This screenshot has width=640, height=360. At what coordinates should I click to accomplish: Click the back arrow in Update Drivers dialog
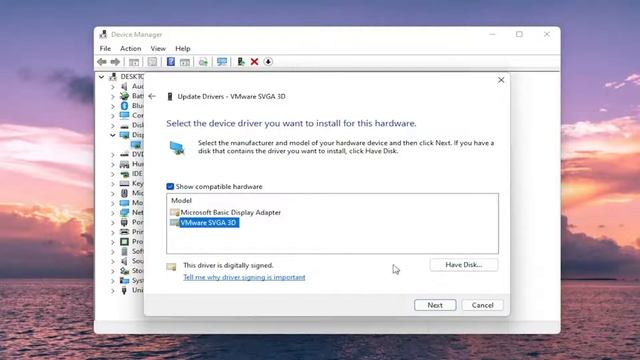[152, 96]
